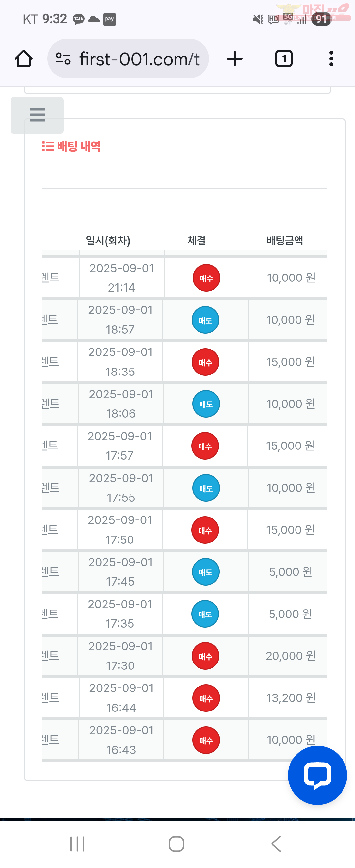
Task: Open the site settings icon in address bar
Action: click(63, 59)
